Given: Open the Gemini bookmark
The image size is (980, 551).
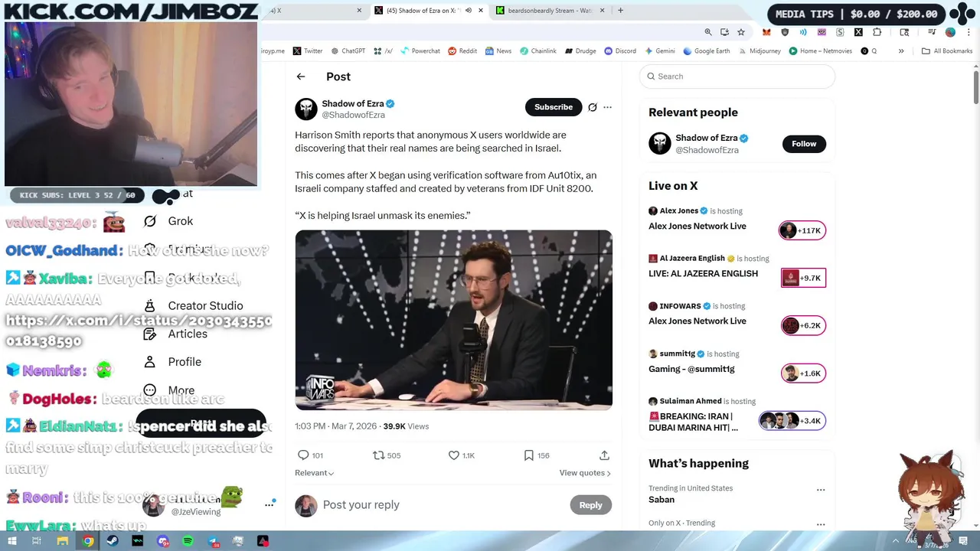Looking at the screenshot, I should (x=660, y=51).
